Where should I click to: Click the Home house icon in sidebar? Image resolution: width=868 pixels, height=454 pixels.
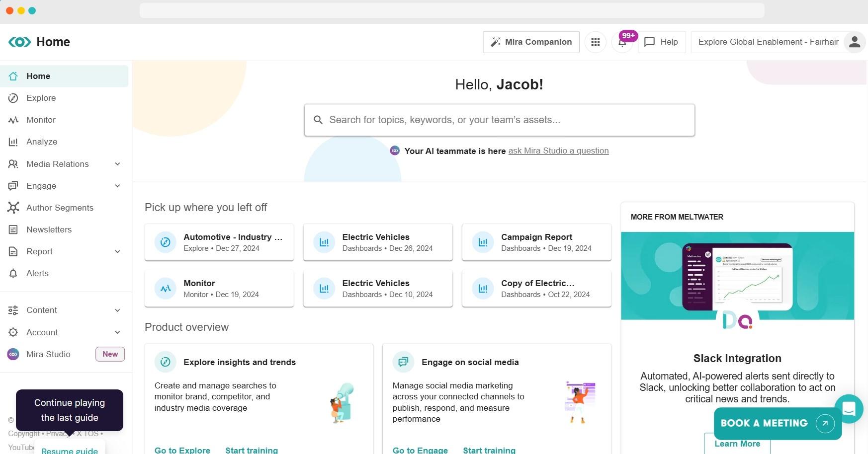point(13,76)
